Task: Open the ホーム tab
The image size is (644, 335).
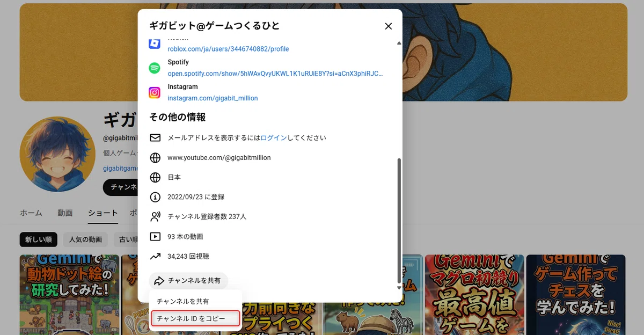Action: (31, 213)
